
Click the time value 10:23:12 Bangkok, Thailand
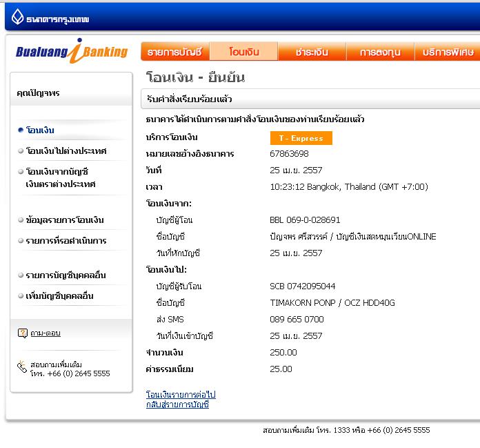pyautogui.click(x=349, y=187)
